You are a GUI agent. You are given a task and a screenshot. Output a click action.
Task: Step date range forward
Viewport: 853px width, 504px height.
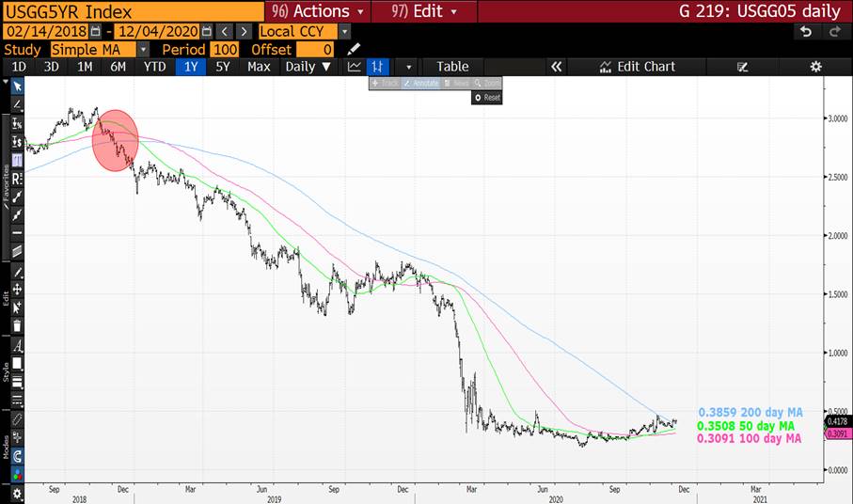[245, 32]
